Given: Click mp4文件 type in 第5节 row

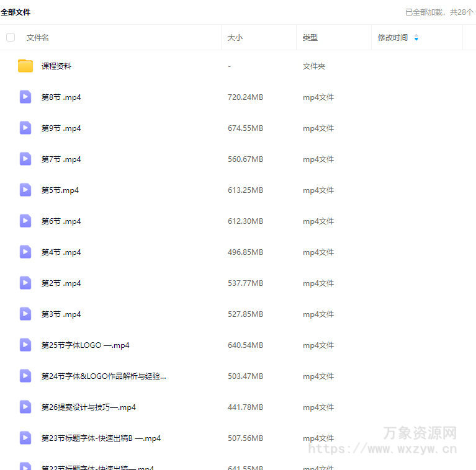Looking at the screenshot, I should [318, 190].
